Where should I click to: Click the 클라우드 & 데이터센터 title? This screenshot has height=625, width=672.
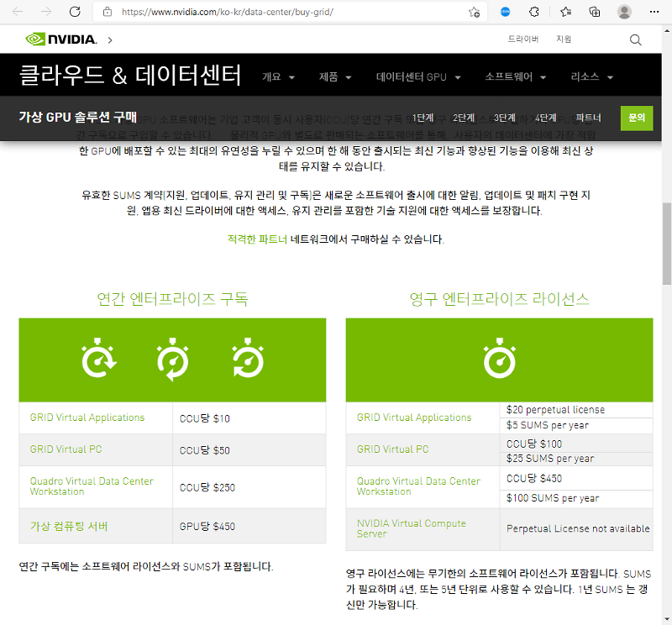[x=130, y=75]
